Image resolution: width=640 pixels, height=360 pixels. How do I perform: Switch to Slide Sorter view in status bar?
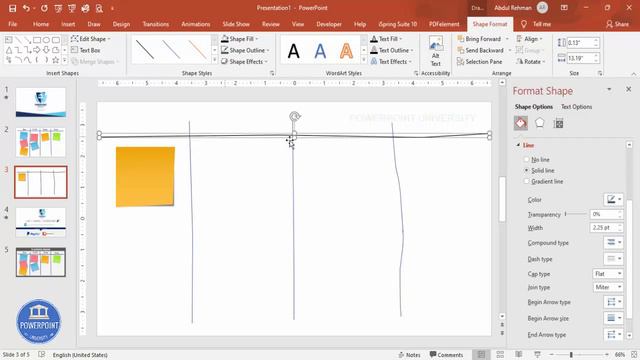coord(500,354)
